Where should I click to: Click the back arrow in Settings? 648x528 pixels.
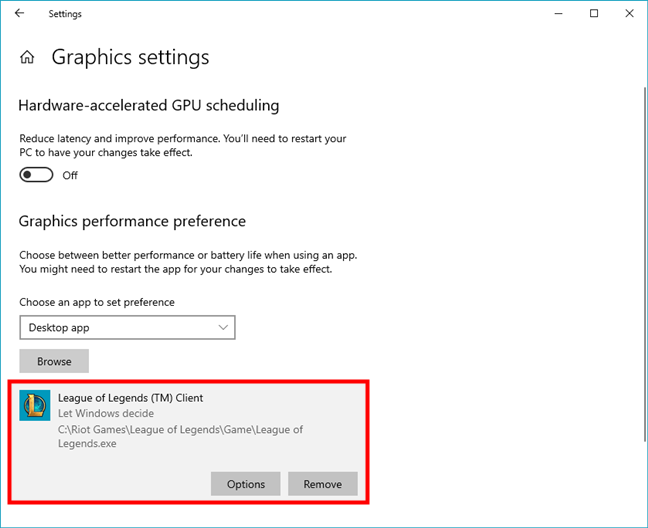pyautogui.click(x=19, y=13)
